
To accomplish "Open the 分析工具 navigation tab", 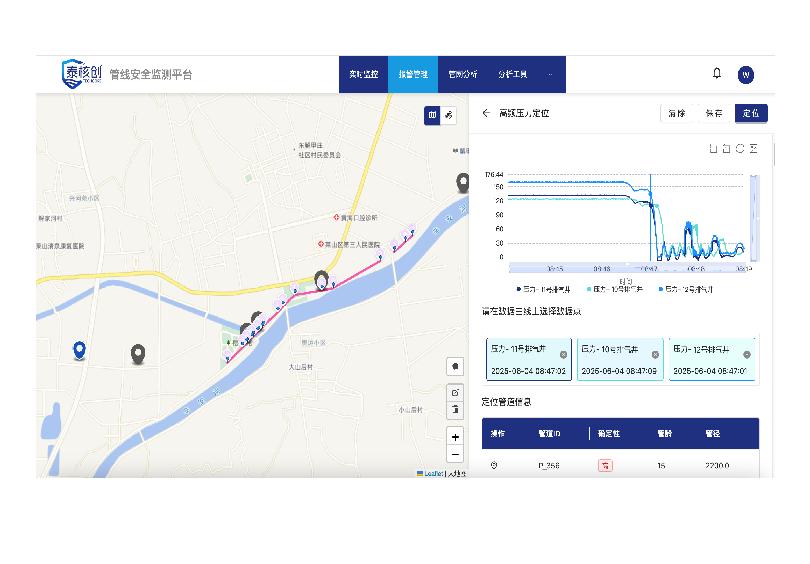I will click(x=512, y=74).
